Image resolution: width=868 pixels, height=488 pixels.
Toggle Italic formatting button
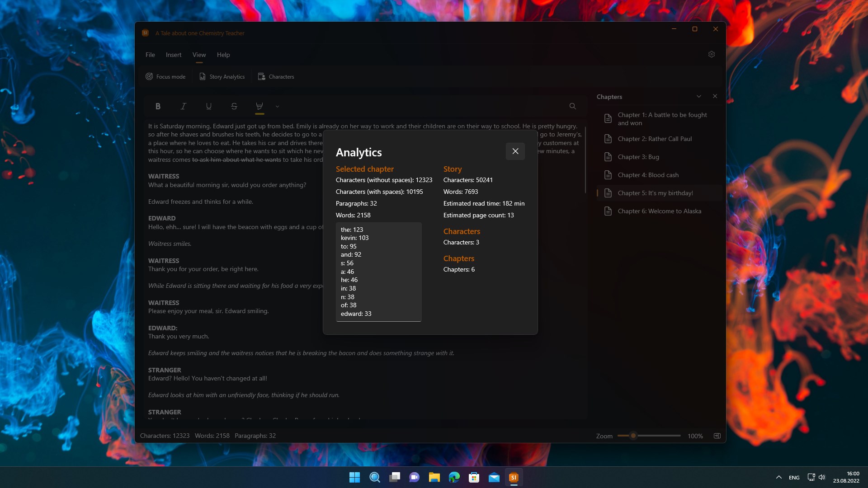point(183,106)
